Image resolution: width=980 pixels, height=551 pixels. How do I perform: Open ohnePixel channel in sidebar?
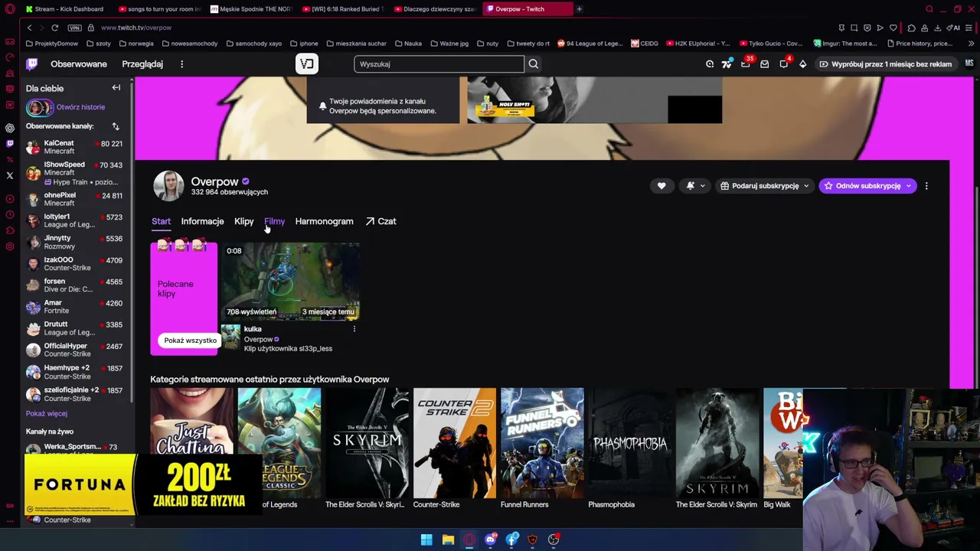74,199
